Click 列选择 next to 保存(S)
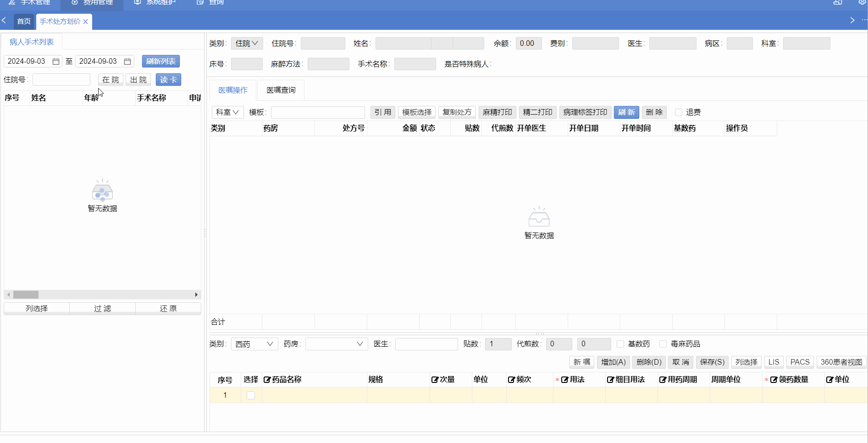This screenshot has height=443, width=868. tap(746, 362)
